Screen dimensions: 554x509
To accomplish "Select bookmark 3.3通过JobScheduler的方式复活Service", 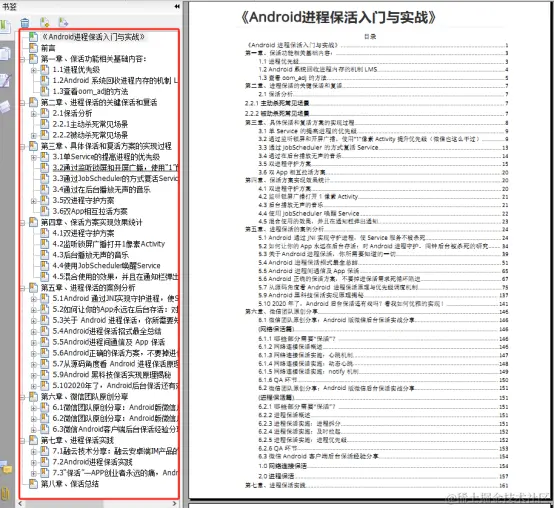I will tap(115, 178).
